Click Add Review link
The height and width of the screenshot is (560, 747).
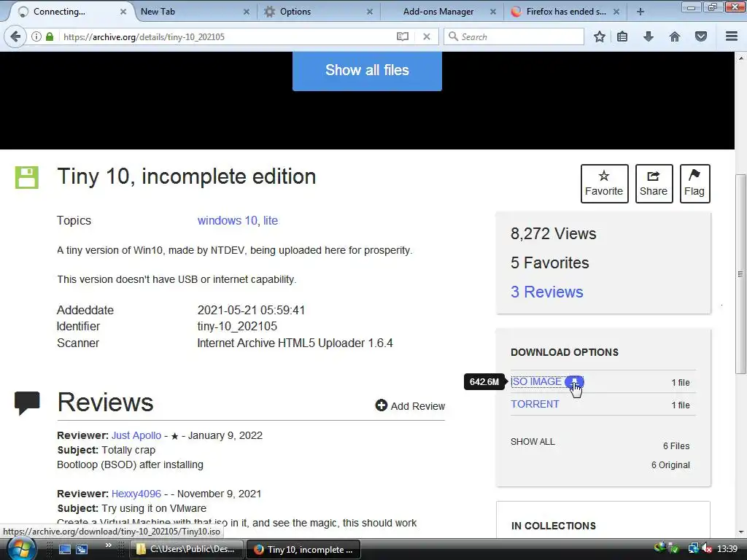(410, 405)
